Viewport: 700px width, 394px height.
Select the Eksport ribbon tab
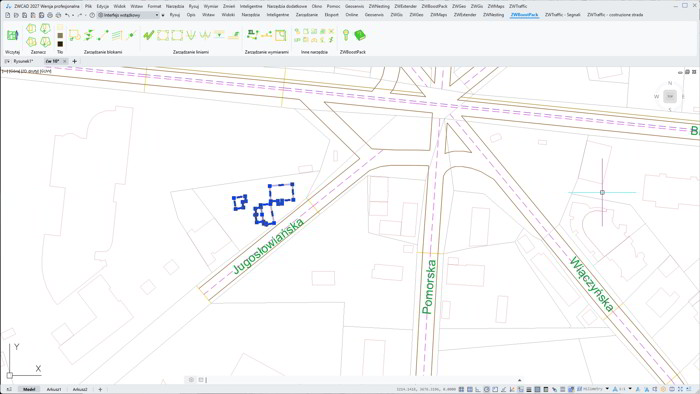click(x=331, y=15)
